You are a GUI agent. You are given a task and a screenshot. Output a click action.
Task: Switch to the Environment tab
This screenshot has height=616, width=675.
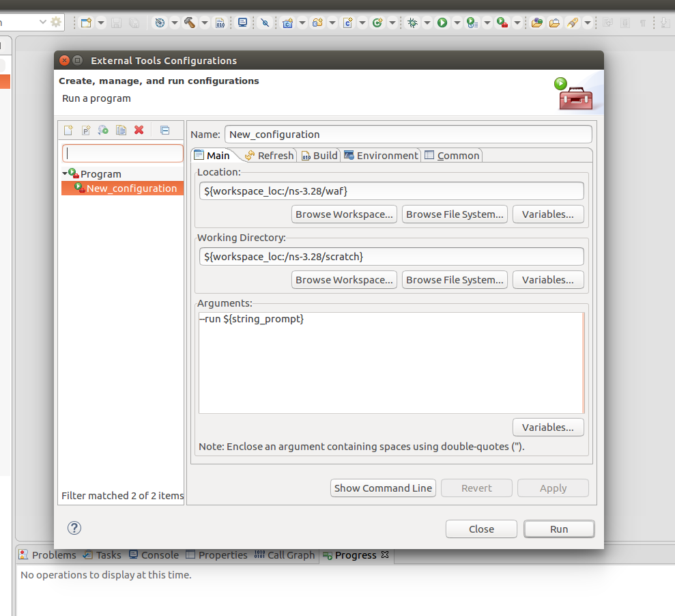point(381,156)
